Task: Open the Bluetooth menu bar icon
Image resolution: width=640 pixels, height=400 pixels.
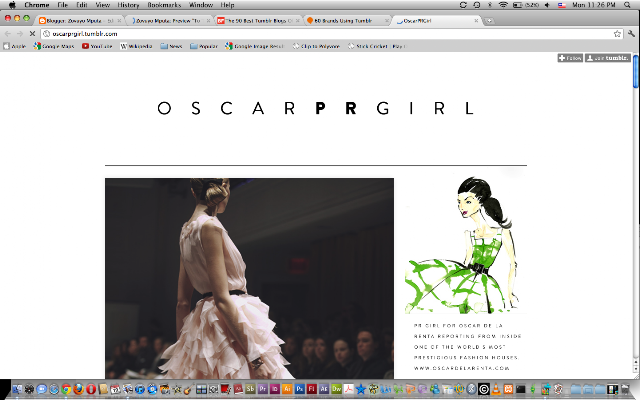Action: [x=490, y=5]
